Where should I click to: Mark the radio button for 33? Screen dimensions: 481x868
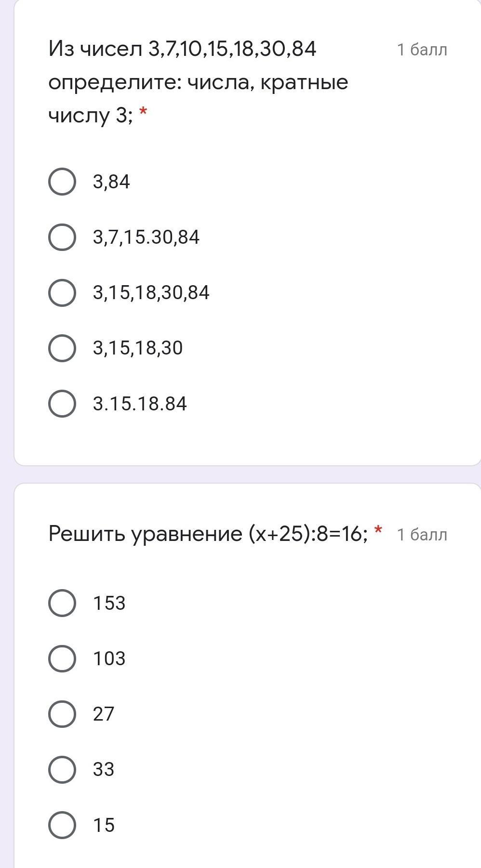click(62, 769)
